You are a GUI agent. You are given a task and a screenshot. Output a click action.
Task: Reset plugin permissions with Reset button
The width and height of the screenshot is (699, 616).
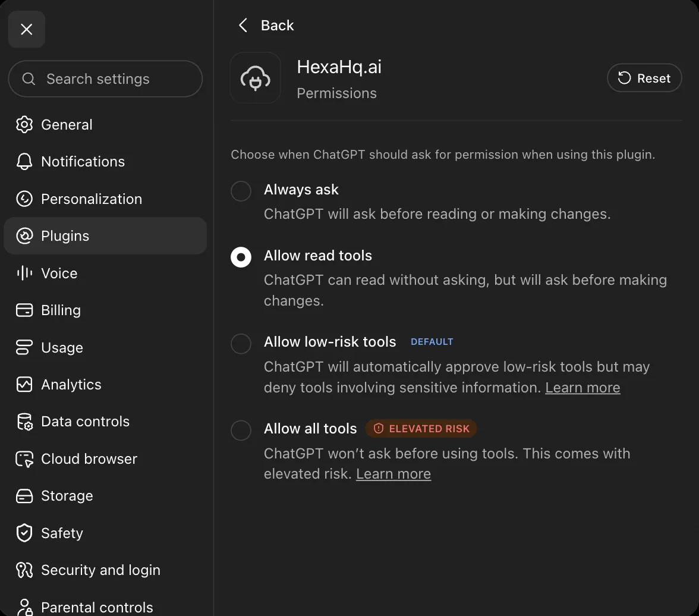click(644, 78)
